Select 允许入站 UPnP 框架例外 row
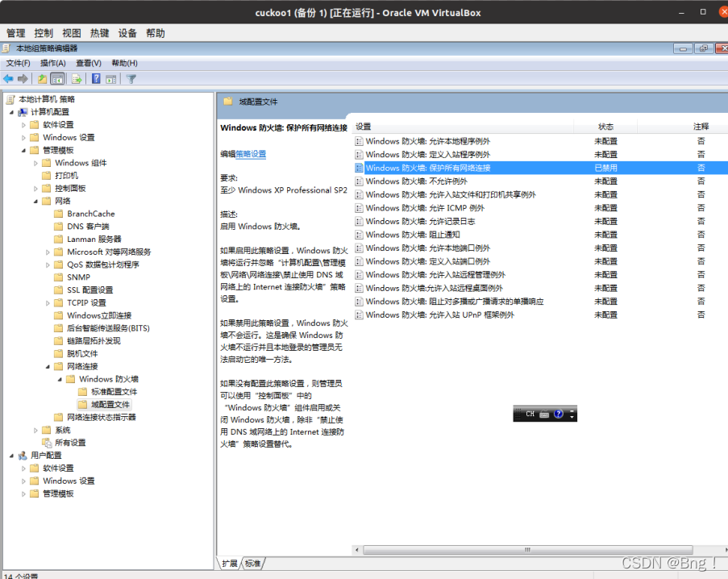728x579 pixels. (539, 315)
